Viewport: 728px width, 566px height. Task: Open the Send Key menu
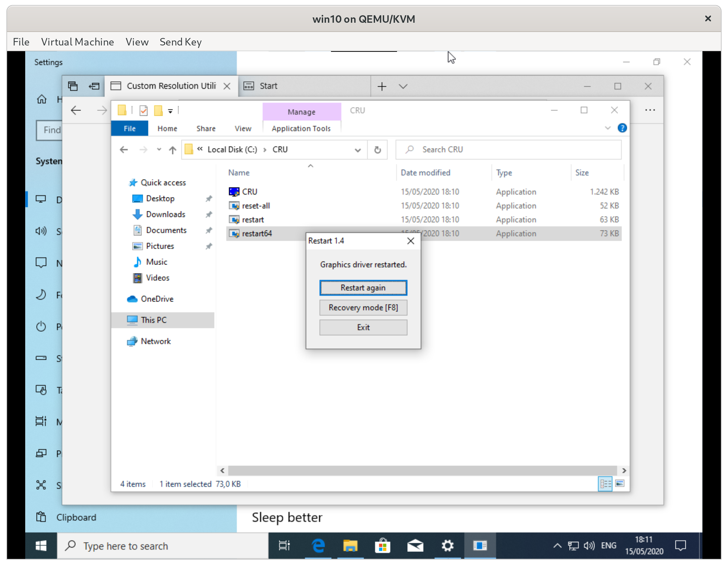coord(180,42)
